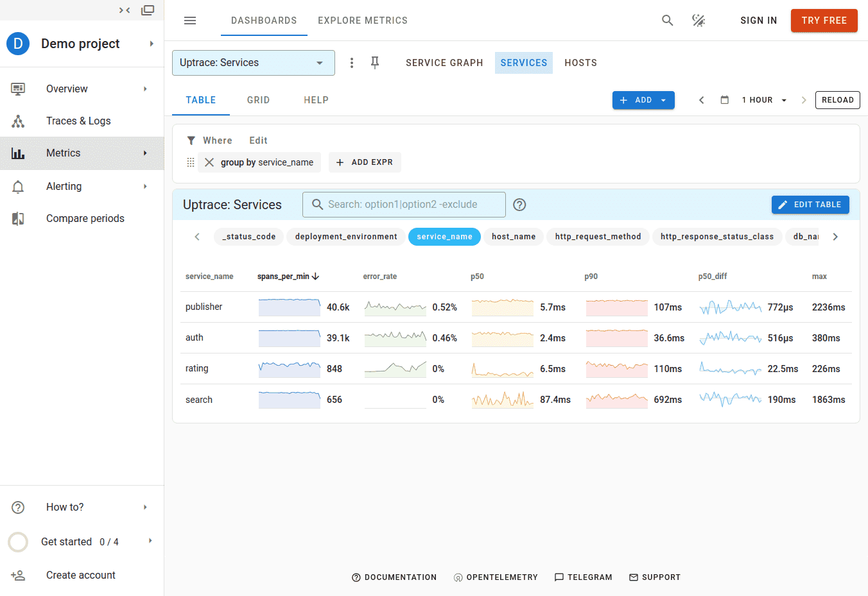Click the Where filter funnel icon

point(191,140)
